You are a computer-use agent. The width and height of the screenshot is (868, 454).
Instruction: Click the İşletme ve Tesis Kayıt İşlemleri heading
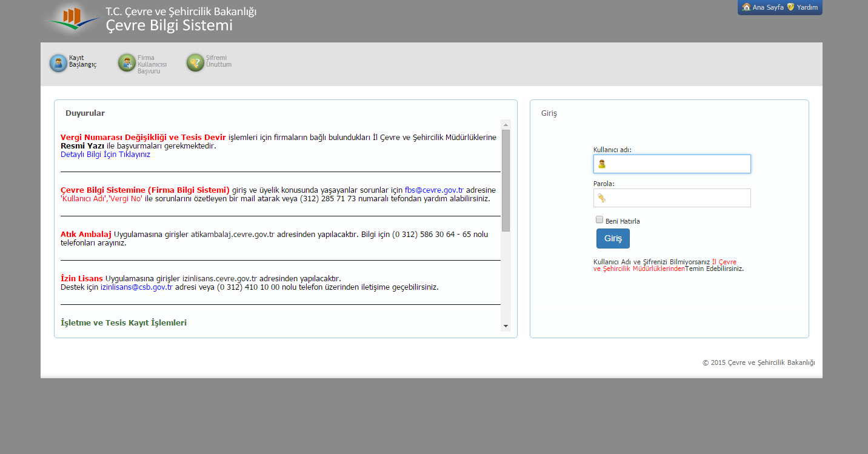[124, 322]
